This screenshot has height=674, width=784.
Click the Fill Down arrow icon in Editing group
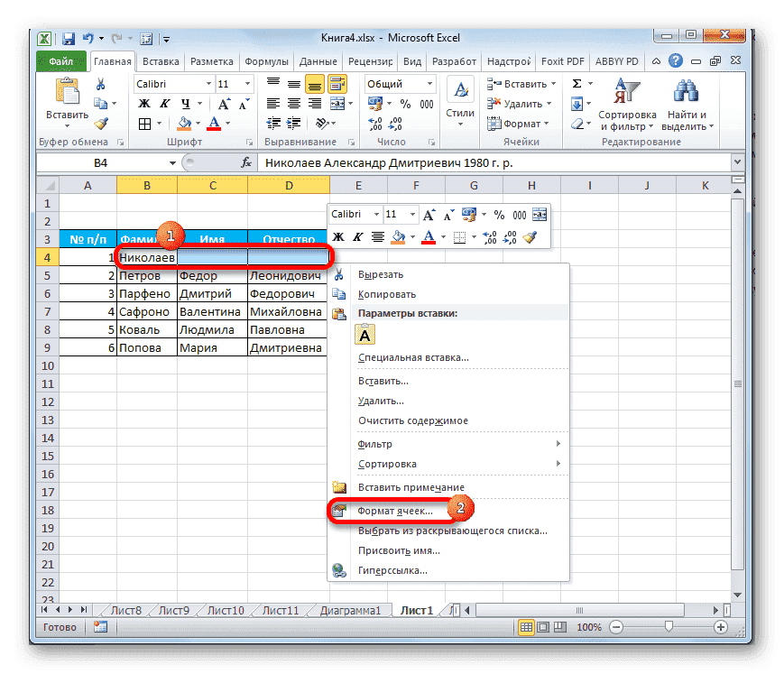point(577,101)
